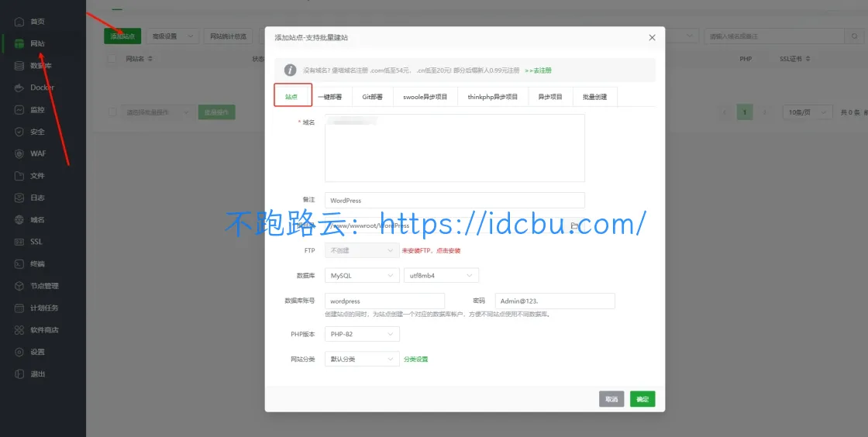Click the 批量操作 button
Viewport: 868px width, 437px height.
pyautogui.click(x=216, y=112)
